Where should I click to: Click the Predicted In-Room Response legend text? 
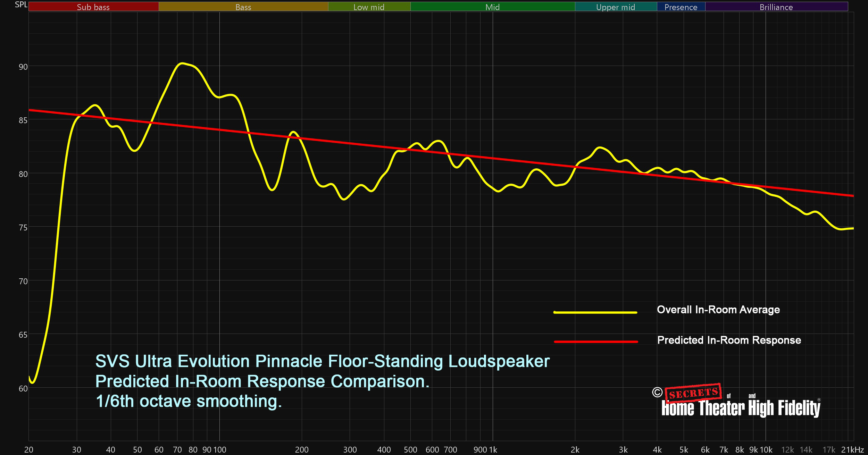729,340
